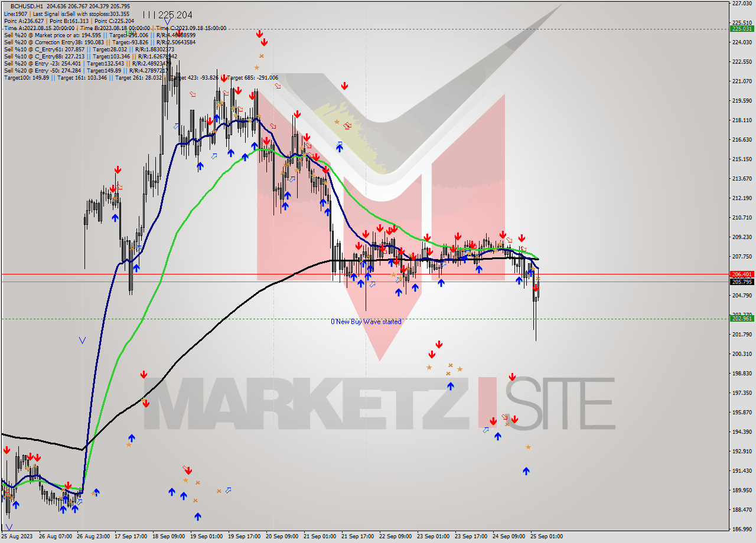Click the '23 Sep 17:00' time axis label
Image resolution: width=756 pixels, height=543 pixels.
(x=471, y=537)
